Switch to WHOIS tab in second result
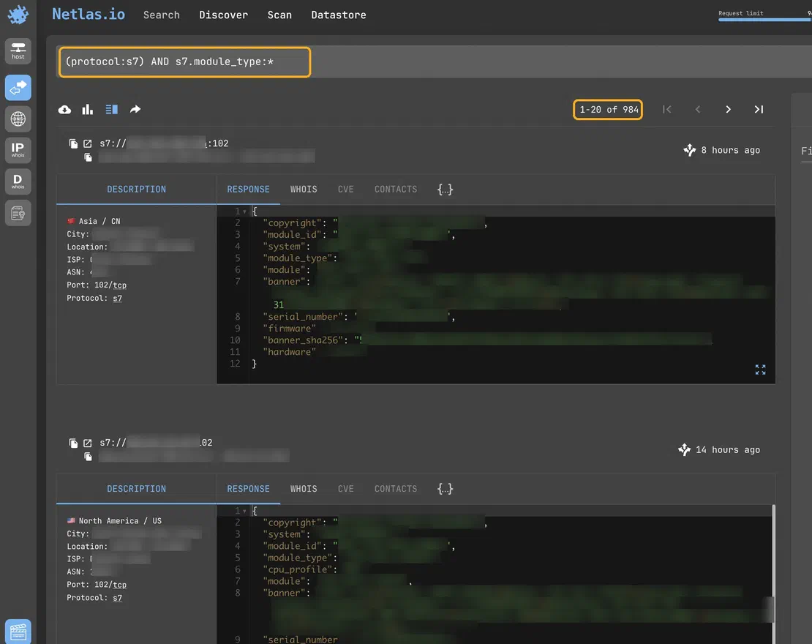This screenshot has height=644, width=812. coord(304,489)
